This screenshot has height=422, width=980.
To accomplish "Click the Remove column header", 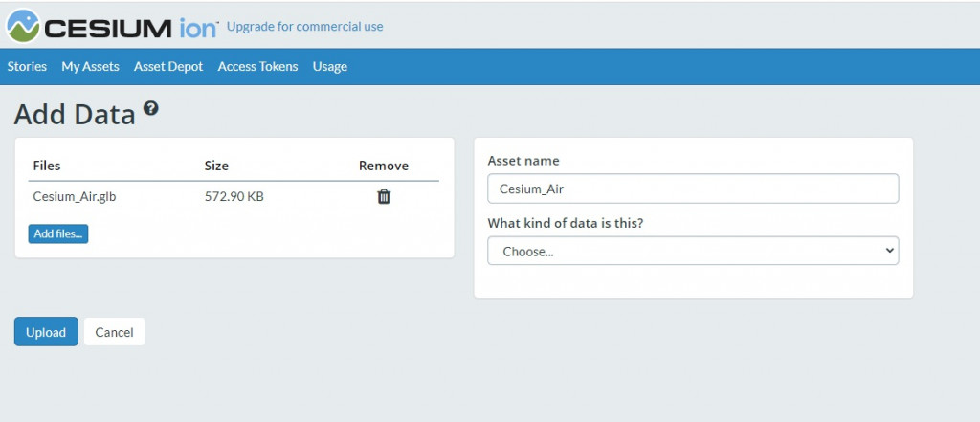I will click(x=383, y=166).
